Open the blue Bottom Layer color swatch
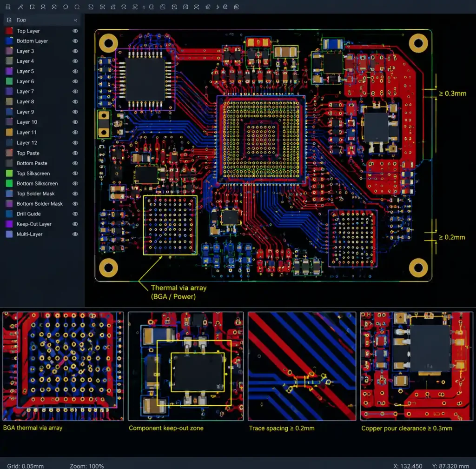476x469 pixels. coord(9,40)
